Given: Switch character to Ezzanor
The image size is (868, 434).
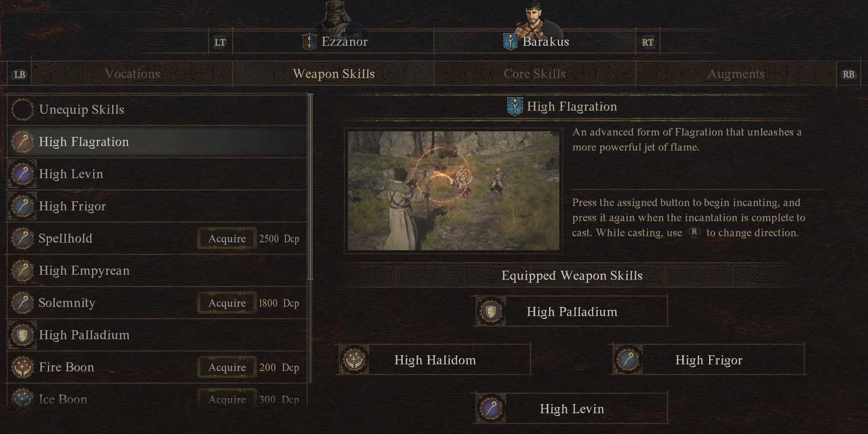Looking at the screenshot, I should 335,42.
